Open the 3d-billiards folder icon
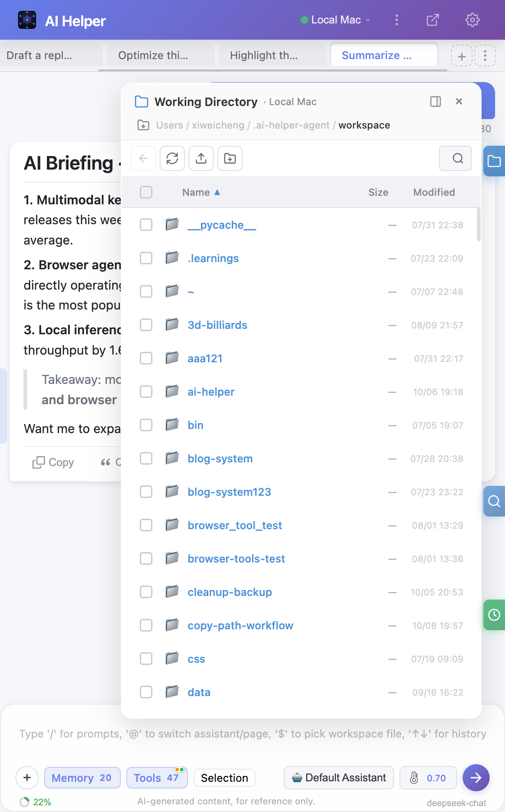The image size is (505, 812). click(172, 325)
